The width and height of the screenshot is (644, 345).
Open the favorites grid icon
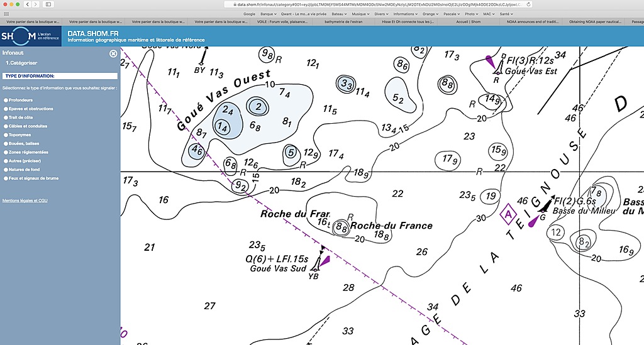(x=6, y=14)
